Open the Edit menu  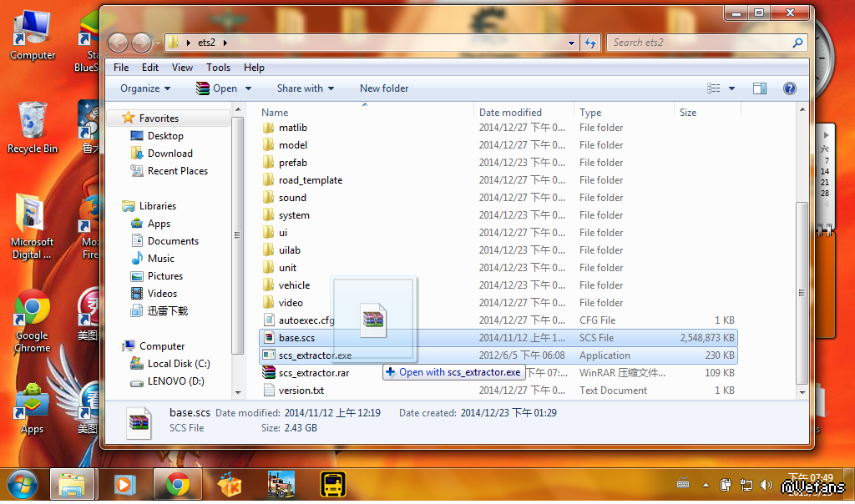150,68
